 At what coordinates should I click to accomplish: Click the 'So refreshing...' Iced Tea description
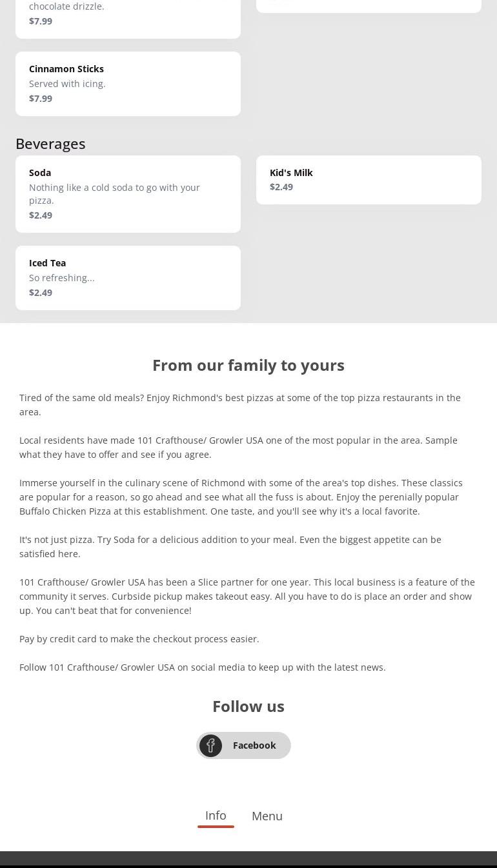[x=62, y=278]
